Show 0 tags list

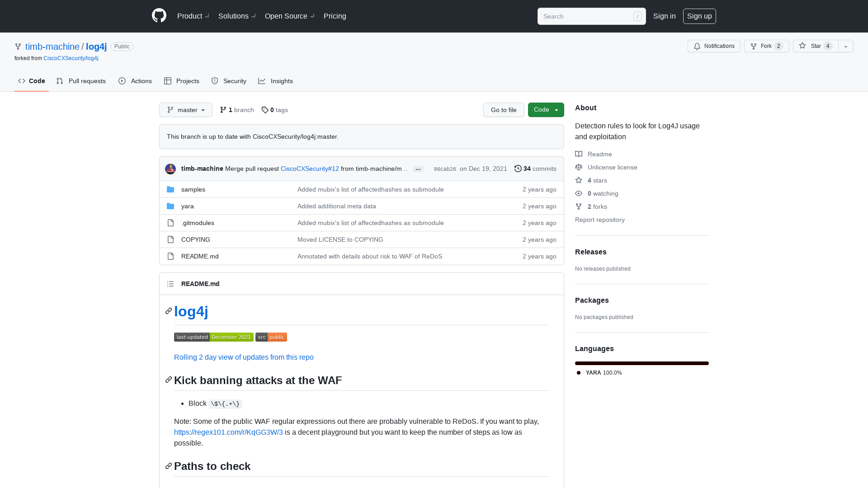point(275,110)
